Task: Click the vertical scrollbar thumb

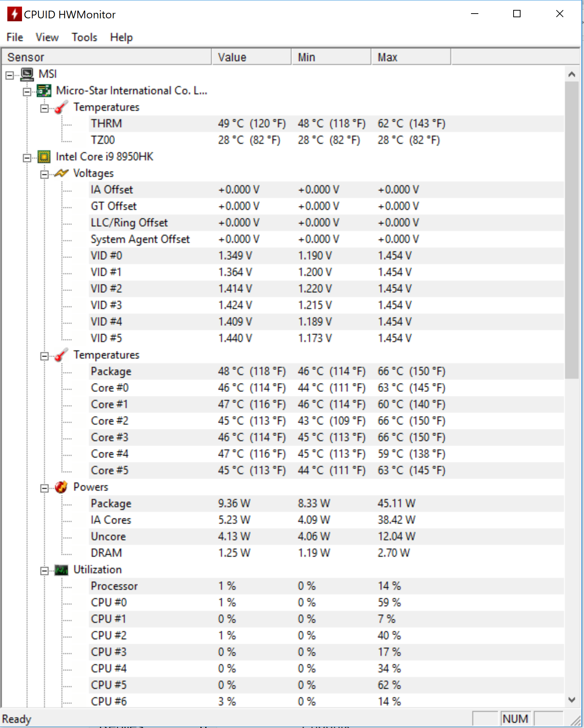Action: point(572,230)
